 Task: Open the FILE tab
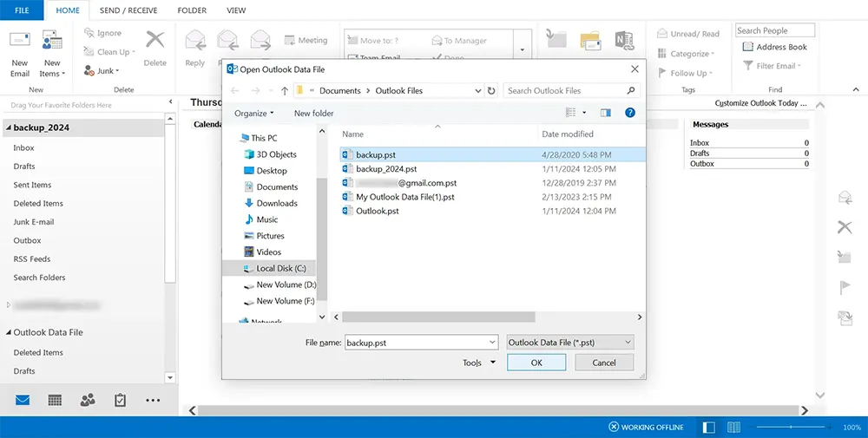(22, 10)
